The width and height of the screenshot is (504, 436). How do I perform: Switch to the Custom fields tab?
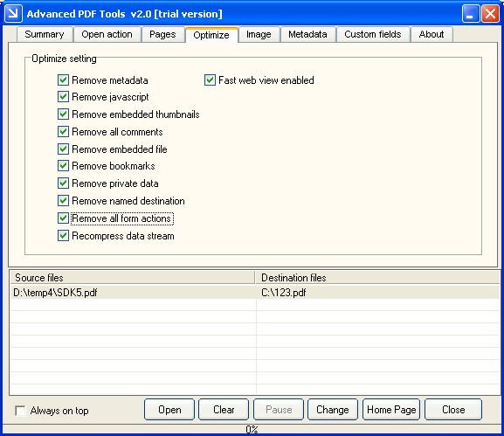coord(373,34)
